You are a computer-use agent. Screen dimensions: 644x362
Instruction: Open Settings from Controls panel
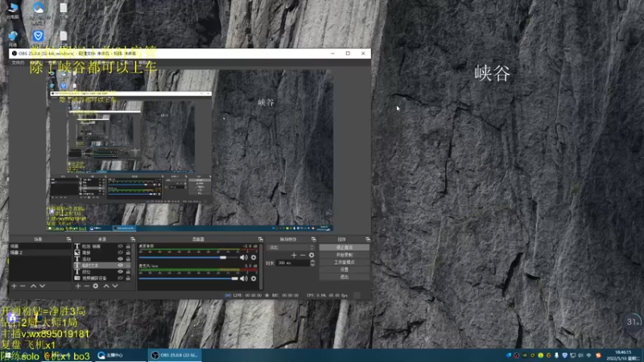345,269
